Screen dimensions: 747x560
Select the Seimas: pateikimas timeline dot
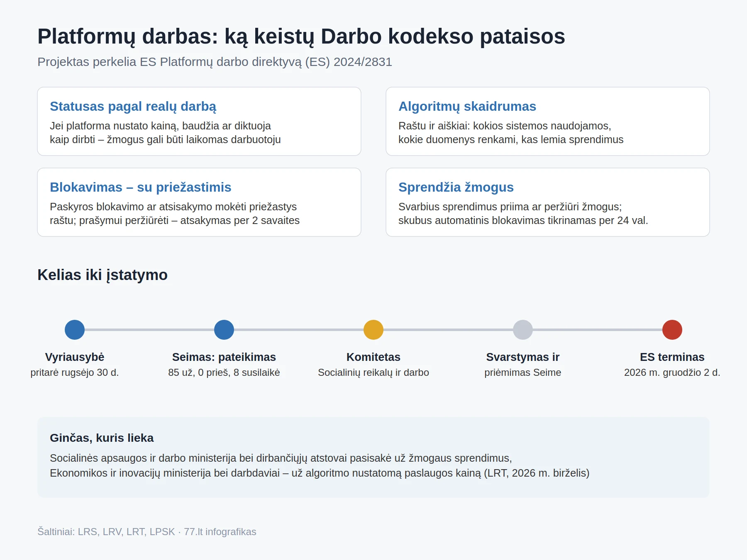pos(224,330)
